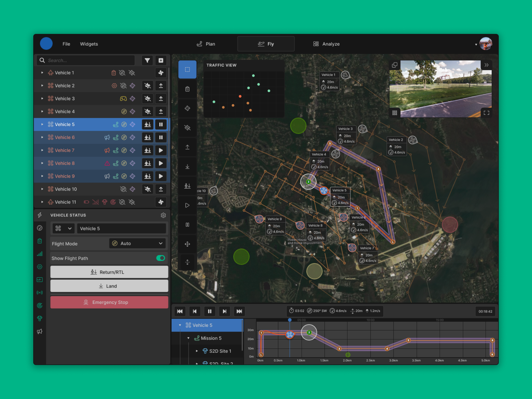Screen dimensions: 532x399
Task: Expand S2D Site 1 item
Action: (x=197, y=351)
